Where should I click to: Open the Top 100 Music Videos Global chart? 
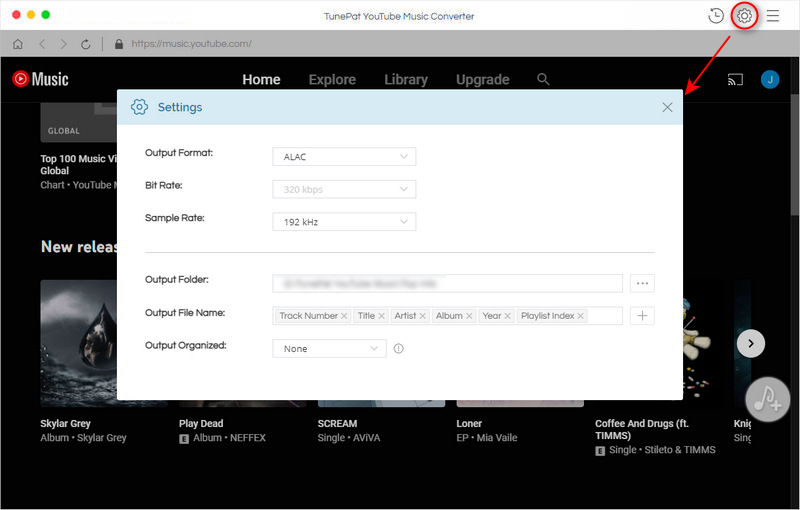(79, 165)
